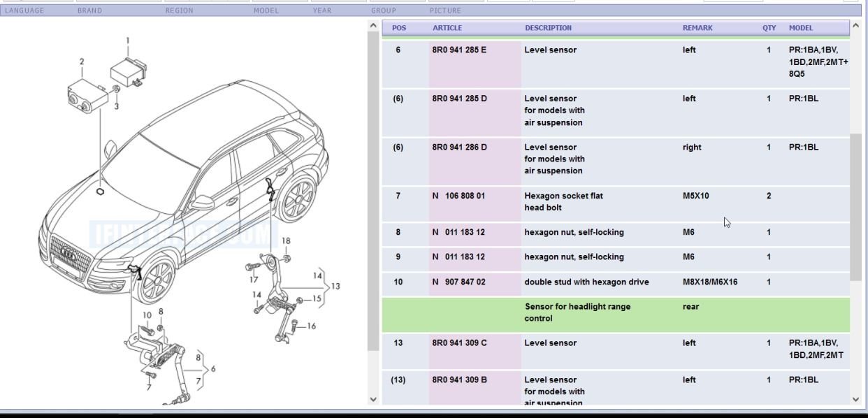This screenshot has width=868, height=418.
Task: Open article 8R0 941 285 E details
Action: coord(459,50)
